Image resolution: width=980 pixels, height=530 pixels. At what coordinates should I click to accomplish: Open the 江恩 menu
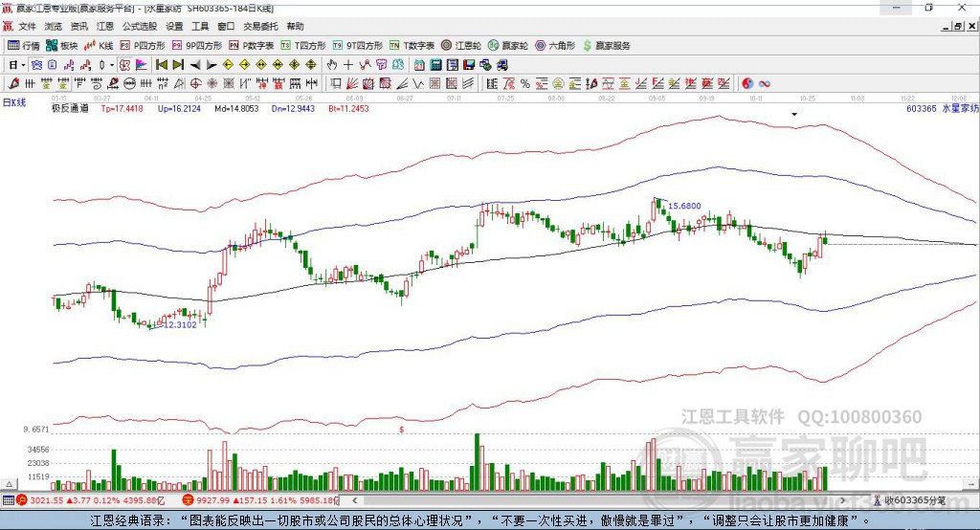(x=105, y=26)
